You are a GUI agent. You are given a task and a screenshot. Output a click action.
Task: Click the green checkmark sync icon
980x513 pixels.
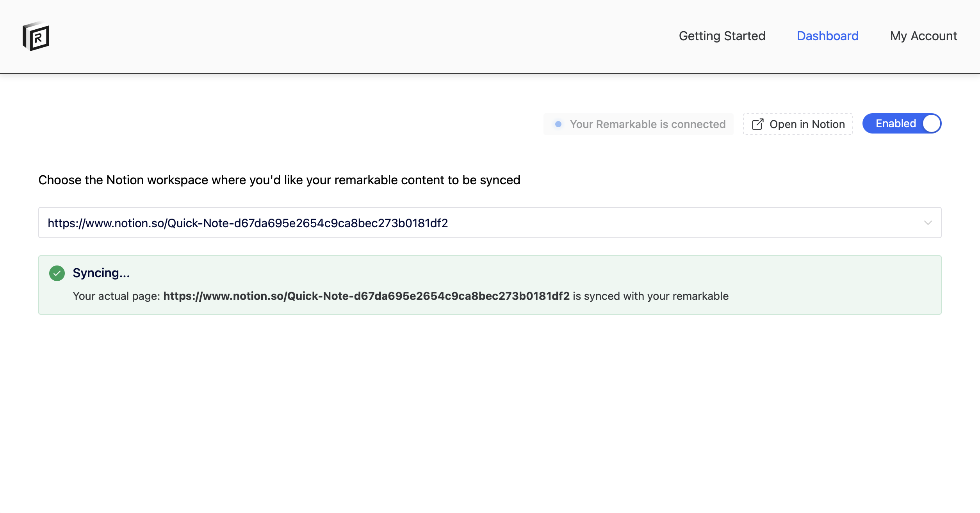click(57, 273)
